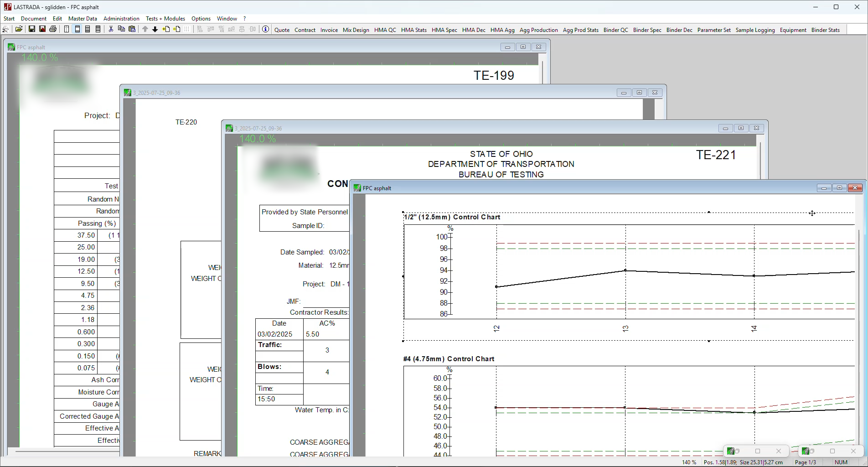Open the Mix Design module

(356, 30)
